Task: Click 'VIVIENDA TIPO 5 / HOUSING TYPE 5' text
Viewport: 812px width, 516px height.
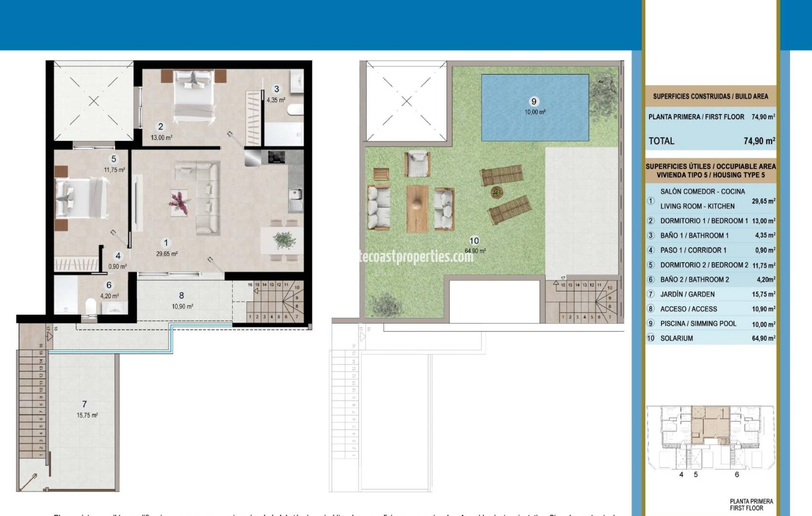Action: [x=711, y=175]
